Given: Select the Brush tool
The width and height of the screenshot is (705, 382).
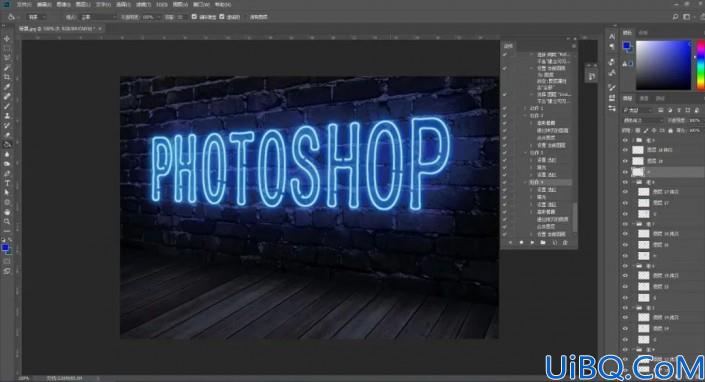Looking at the screenshot, I should 7,106.
